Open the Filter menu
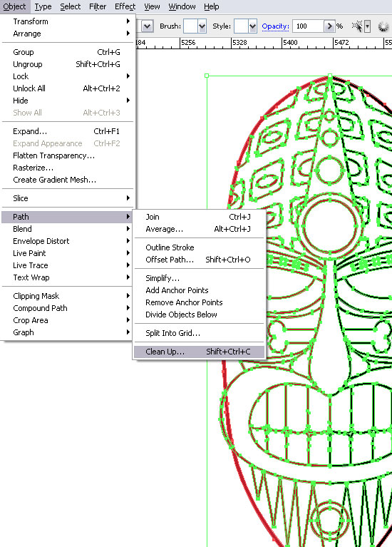The width and height of the screenshot is (392, 547). tap(98, 6)
